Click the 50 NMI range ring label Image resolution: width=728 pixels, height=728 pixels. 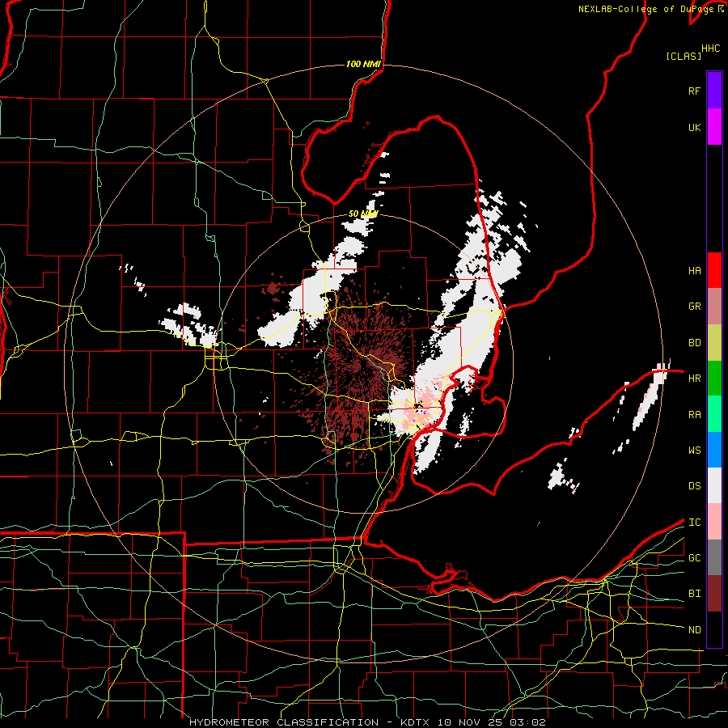pyautogui.click(x=363, y=214)
